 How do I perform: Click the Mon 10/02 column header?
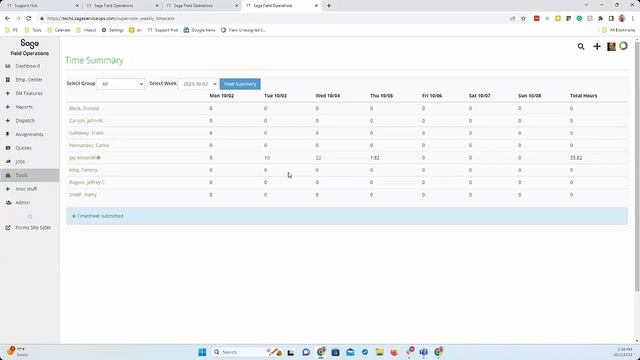tap(222, 96)
